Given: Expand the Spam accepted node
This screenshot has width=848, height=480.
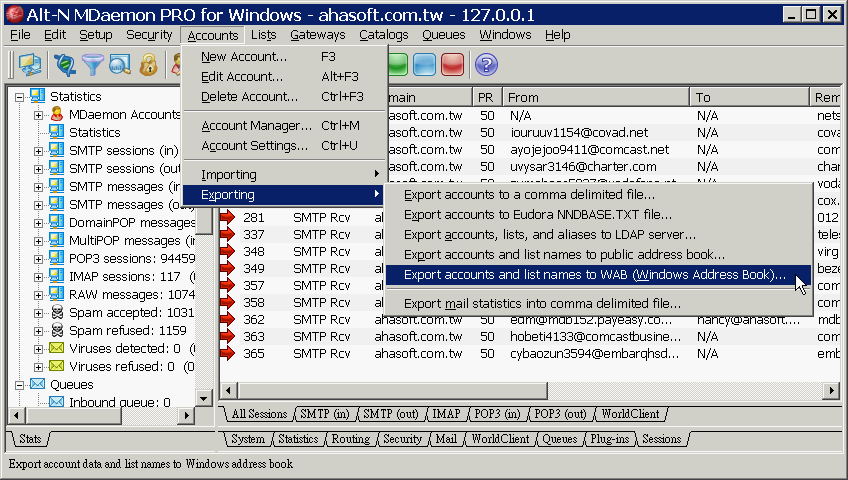Looking at the screenshot, I should [38, 314].
